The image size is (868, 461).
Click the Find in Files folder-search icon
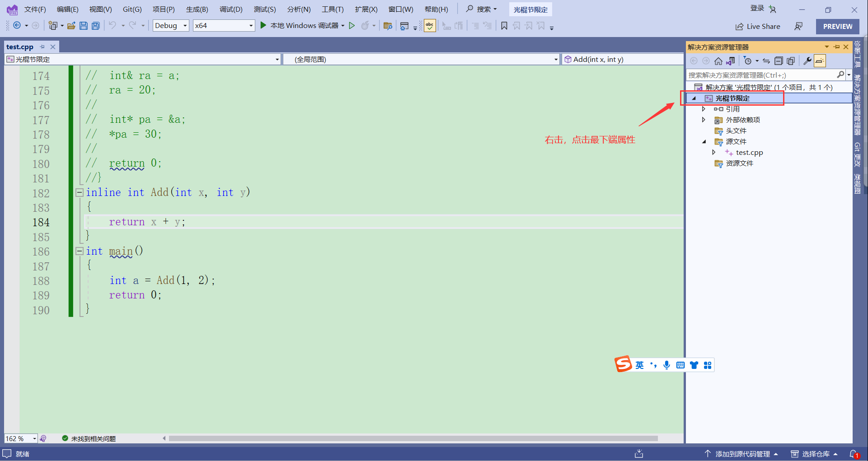point(387,26)
